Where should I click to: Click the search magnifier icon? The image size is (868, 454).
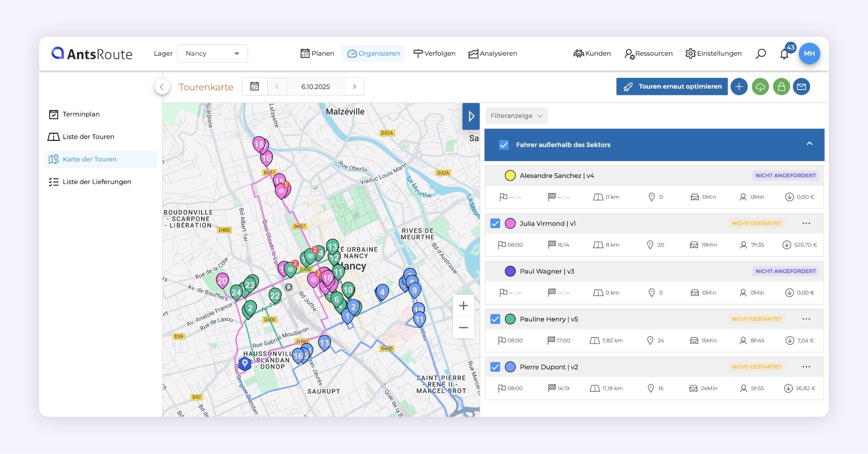[x=761, y=54]
